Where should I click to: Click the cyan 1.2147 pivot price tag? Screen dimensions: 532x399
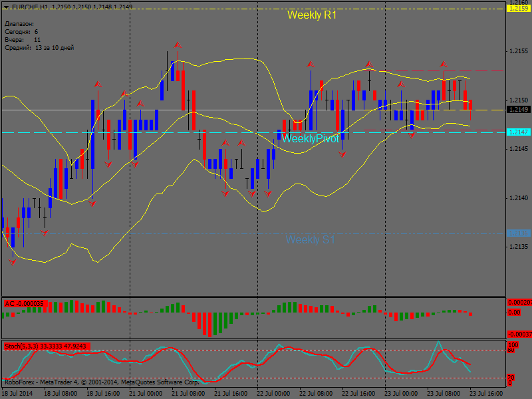coord(517,132)
